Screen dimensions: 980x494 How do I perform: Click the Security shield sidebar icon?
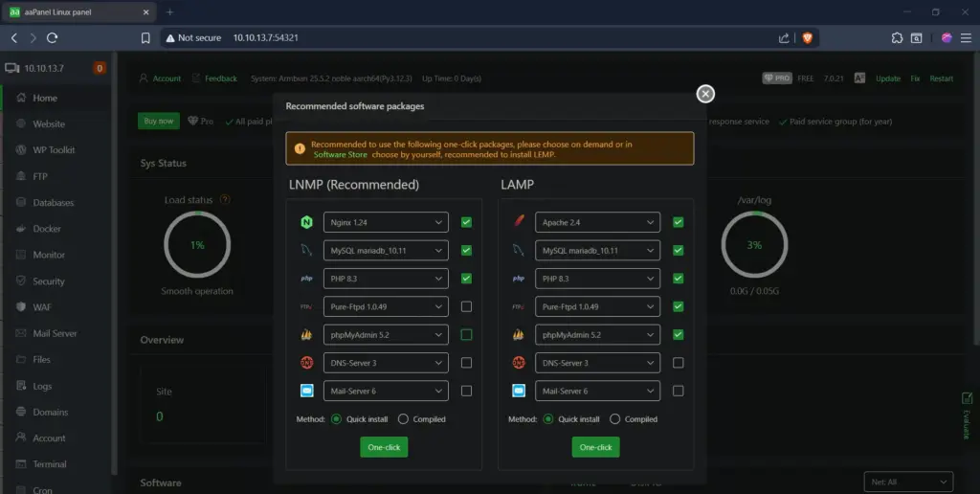[x=21, y=281]
